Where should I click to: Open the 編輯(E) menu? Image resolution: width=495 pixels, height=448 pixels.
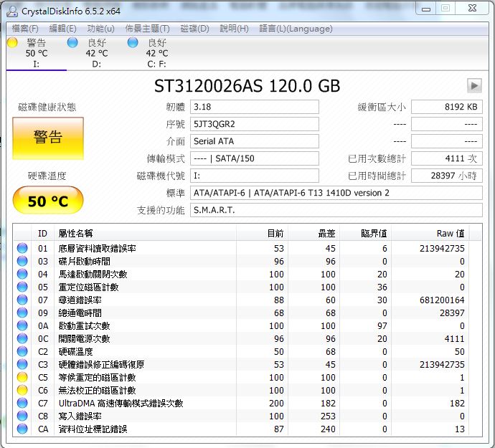pos(63,29)
